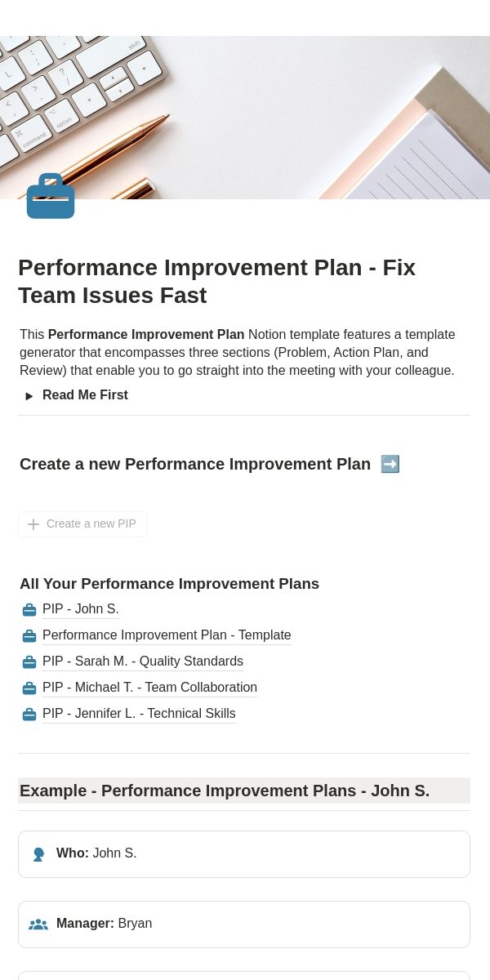Expand the Read Me First toggle triangle
Viewport: 490px width, 980px height.
(x=29, y=396)
